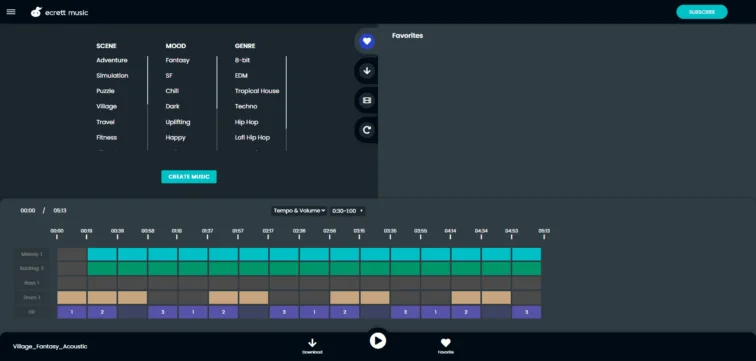Open the Favorites heart icon panel

(x=367, y=41)
